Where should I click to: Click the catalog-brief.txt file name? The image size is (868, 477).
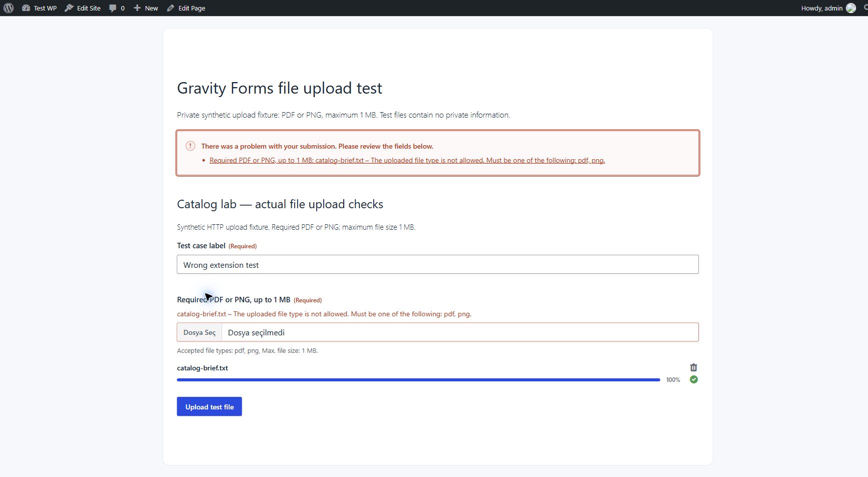[203, 368]
